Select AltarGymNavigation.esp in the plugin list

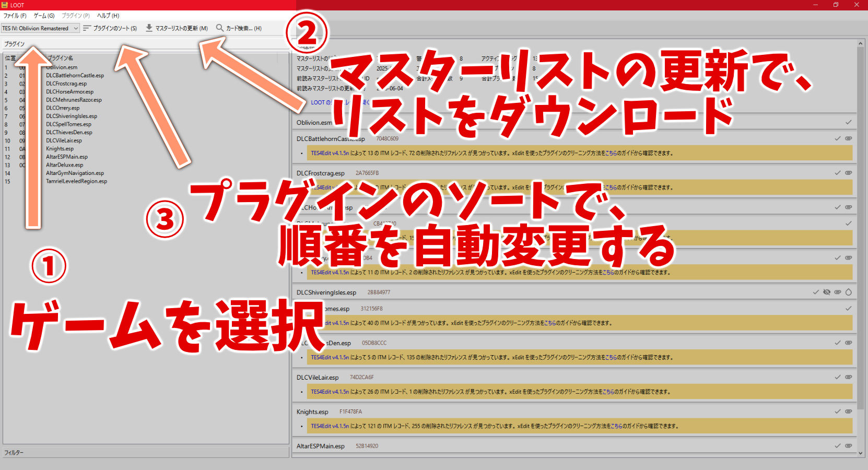point(75,173)
